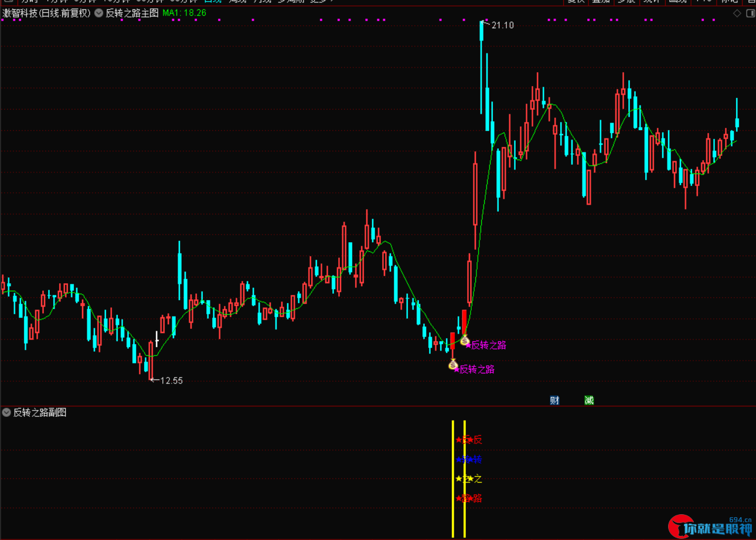Open the 减 holdings reduction marker
756x540 pixels.
click(589, 400)
